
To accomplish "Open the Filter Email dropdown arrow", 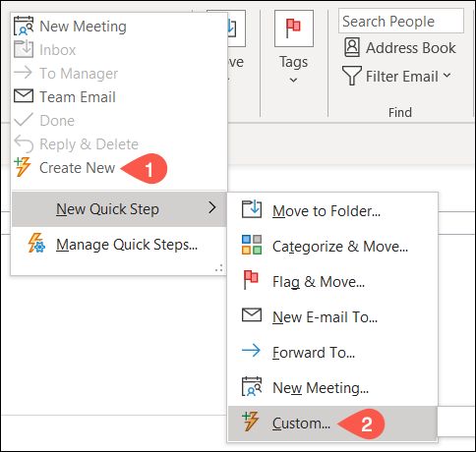I will tap(446, 76).
